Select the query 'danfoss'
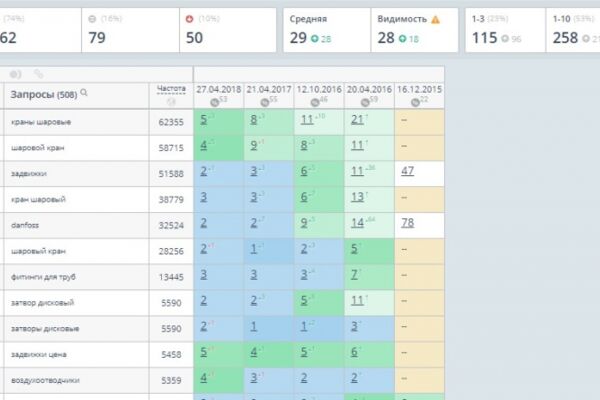The height and width of the screenshot is (400, 600). tap(25, 225)
